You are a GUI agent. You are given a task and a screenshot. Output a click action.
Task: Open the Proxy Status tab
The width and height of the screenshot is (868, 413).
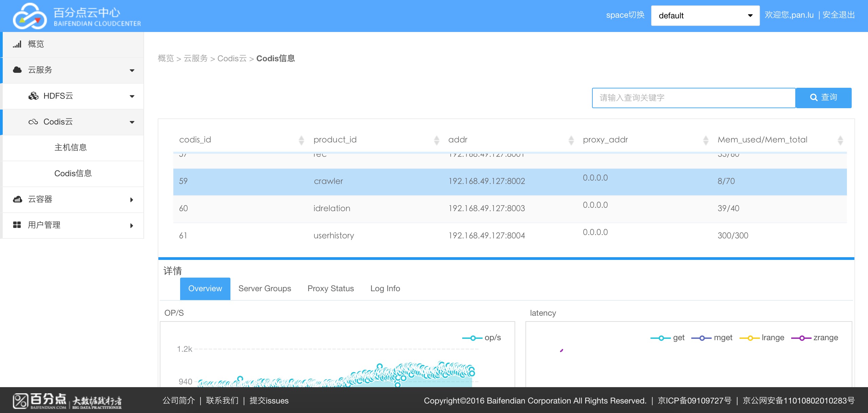click(330, 288)
